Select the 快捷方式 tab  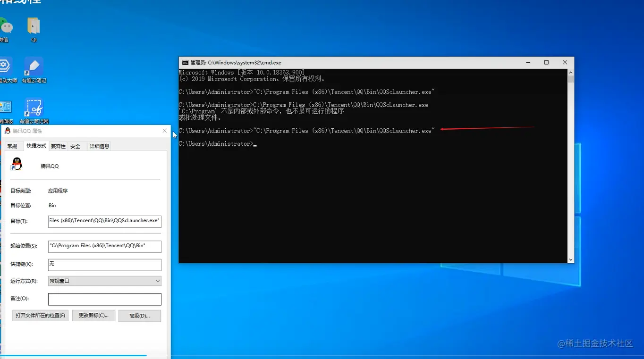pos(36,146)
